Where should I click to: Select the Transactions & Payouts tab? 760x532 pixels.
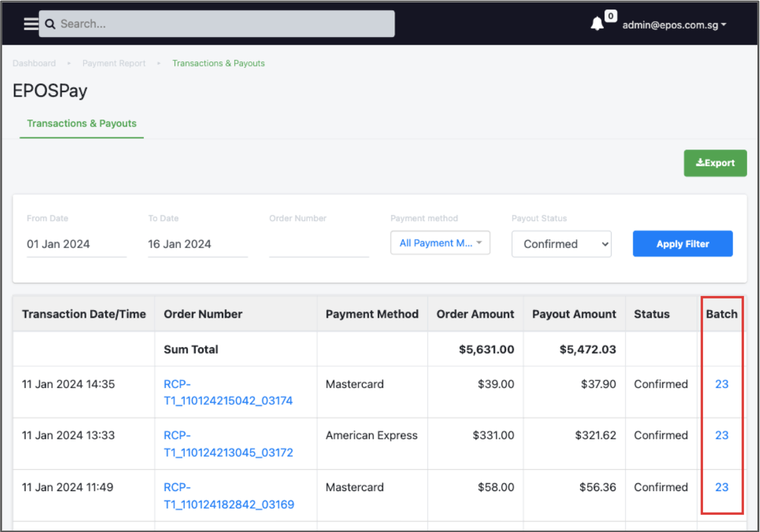[x=81, y=123]
